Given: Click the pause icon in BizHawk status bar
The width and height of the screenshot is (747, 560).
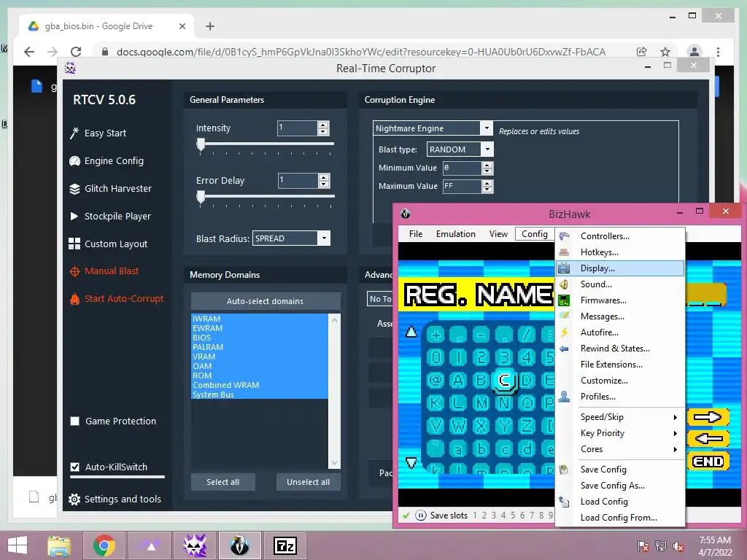Looking at the screenshot, I should click(x=421, y=516).
